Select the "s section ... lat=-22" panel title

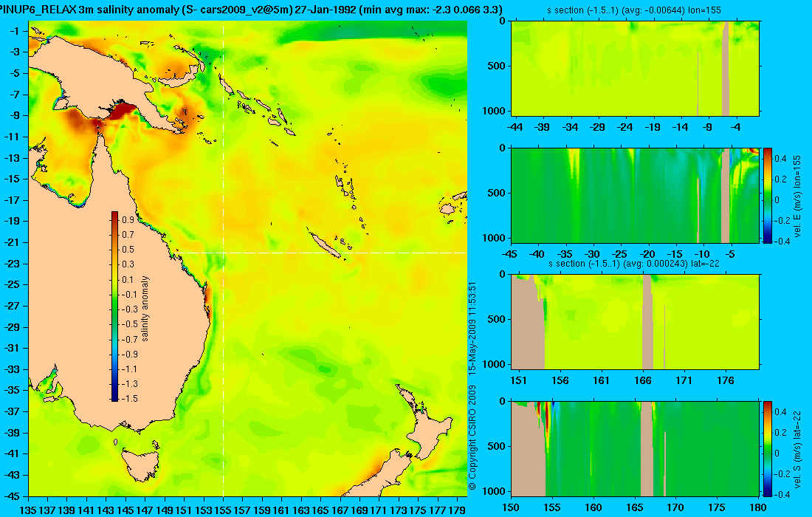pos(634,263)
